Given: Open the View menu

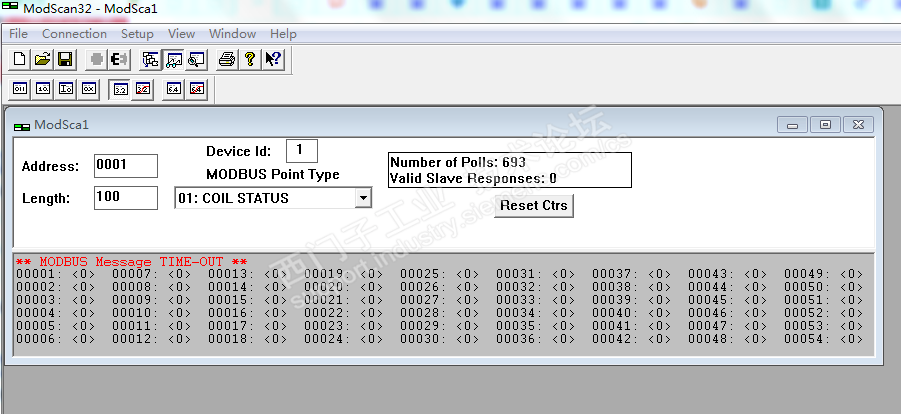Looking at the screenshot, I should pyautogui.click(x=181, y=34).
